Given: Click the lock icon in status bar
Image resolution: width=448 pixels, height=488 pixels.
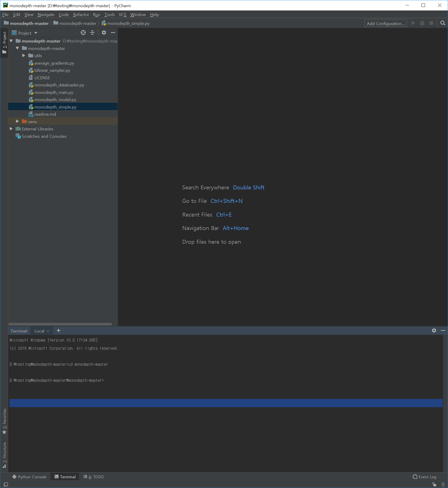Looking at the screenshot, I should point(434,484).
